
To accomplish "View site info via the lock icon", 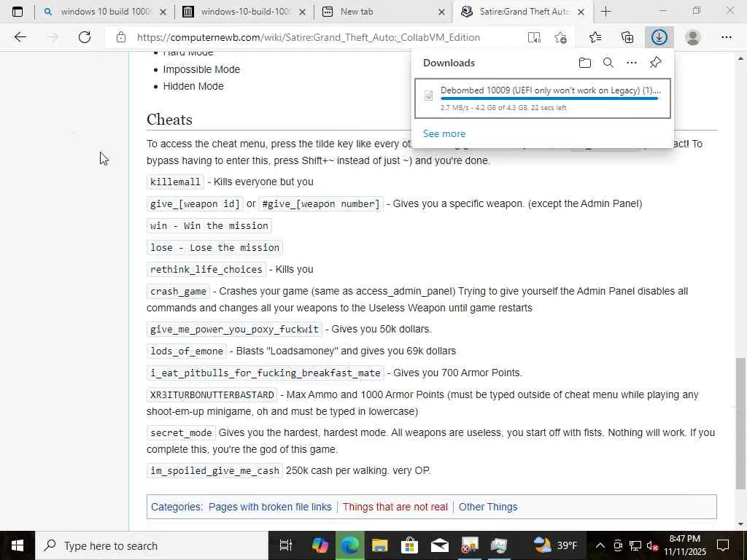I will (x=121, y=37).
